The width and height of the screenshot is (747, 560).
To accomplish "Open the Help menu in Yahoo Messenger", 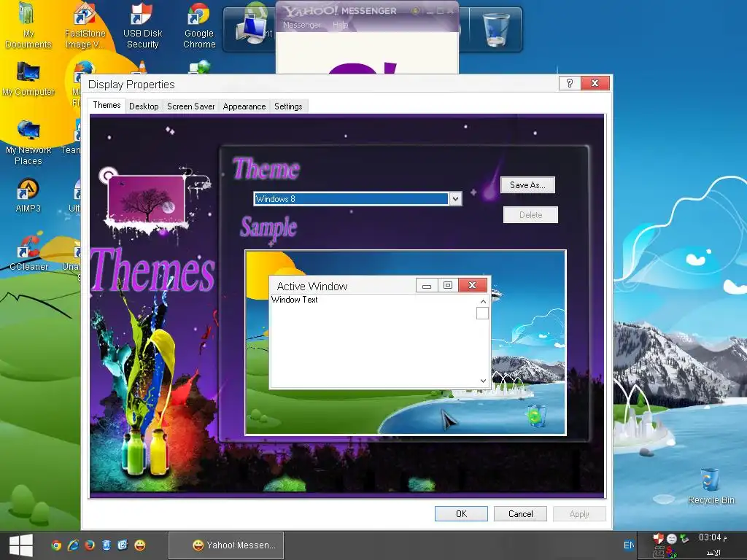I will pos(340,25).
